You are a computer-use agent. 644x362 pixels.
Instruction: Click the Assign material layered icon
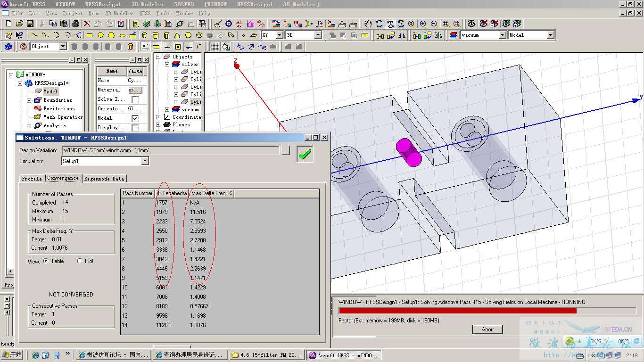click(454, 35)
